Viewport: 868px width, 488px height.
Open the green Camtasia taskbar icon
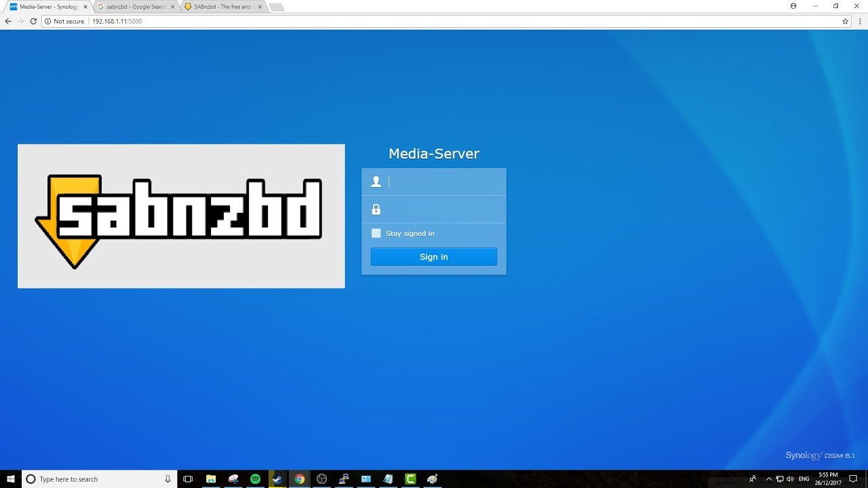(x=410, y=479)
